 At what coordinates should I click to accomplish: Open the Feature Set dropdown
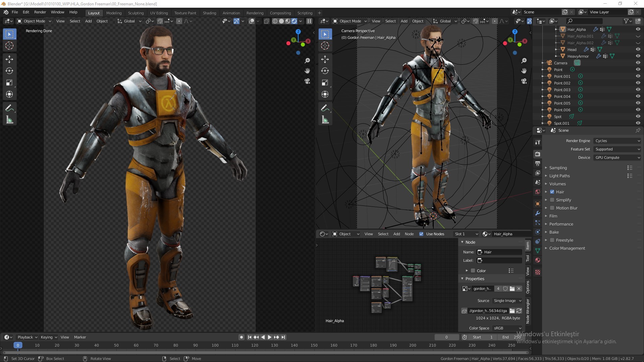pyautogui.click(x=617, y=149)
